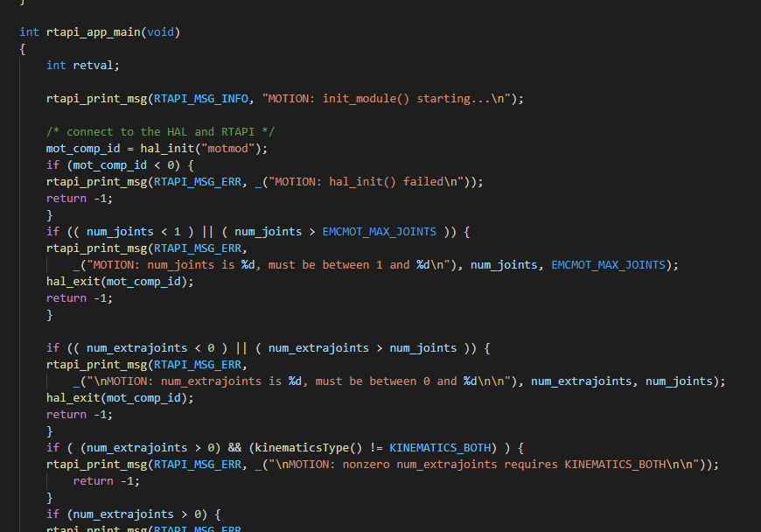Click the "MOTION: hal_init() failed" string

pyautogui.click(x=366, y=181)
